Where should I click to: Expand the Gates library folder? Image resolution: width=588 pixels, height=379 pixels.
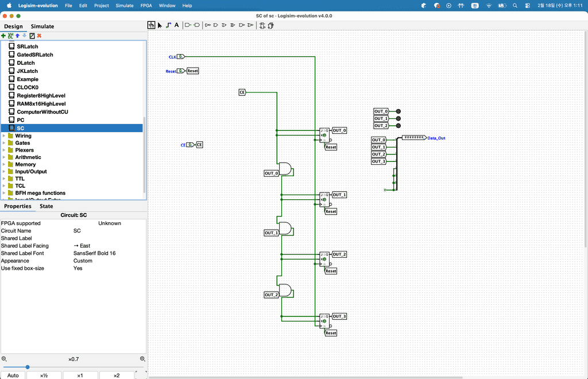[x=5, y=143]
